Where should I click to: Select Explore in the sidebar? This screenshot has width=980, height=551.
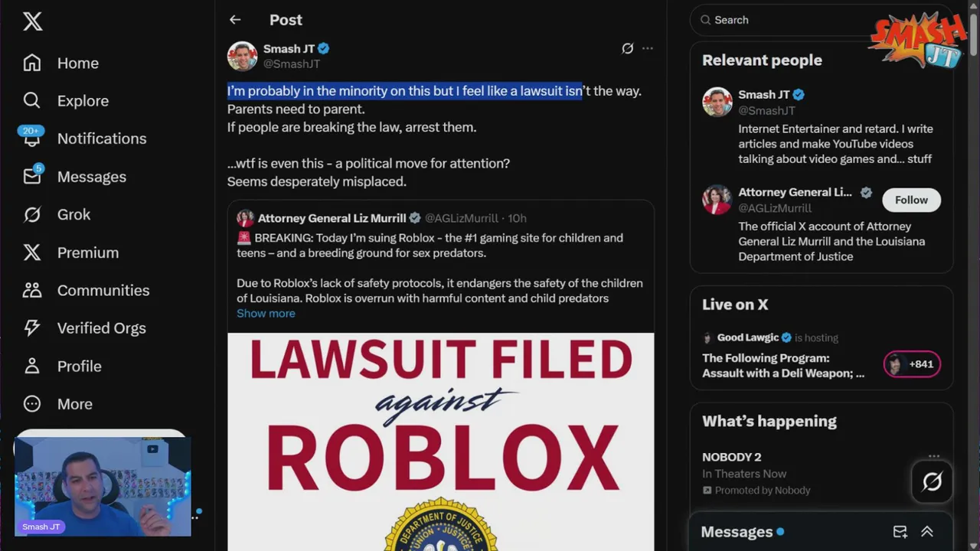[x=83, y=101]
